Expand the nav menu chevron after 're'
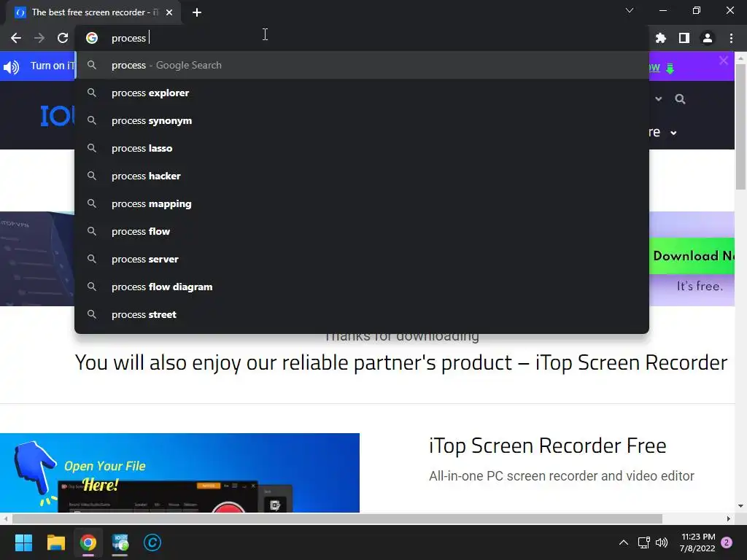 coord(673,133)
